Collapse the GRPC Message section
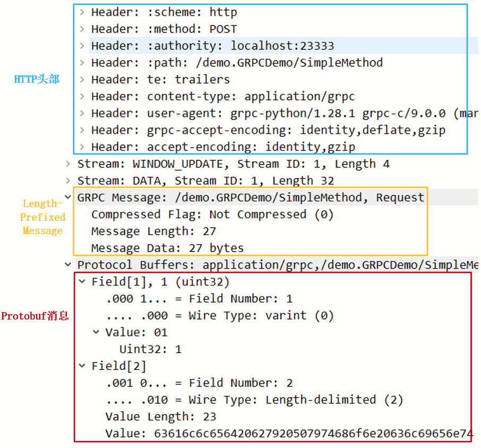Viewport: 481px width, 448px height. coord(68,197)
